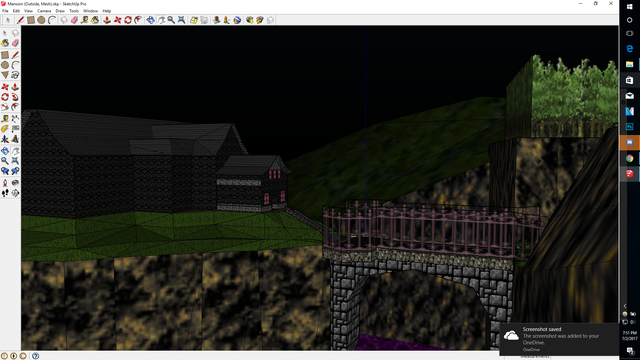Open the File menu
Viewport: 640px width, 360px height.
[x=5, y=11]
